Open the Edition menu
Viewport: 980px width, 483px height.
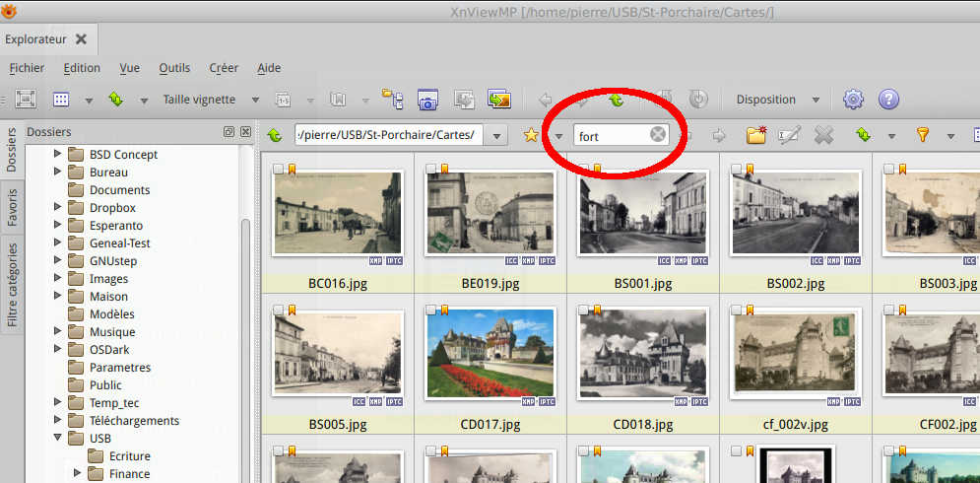pyautogui.click(x=82, y=68)
